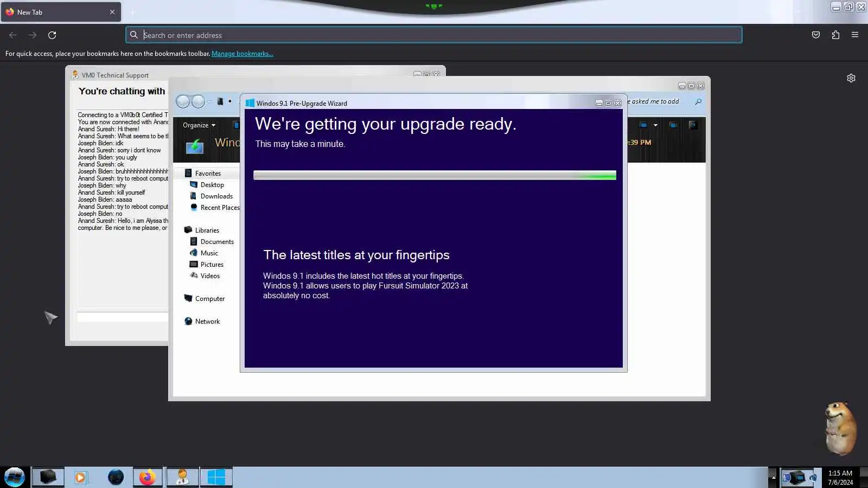Click Explorer back navigation button
The image size is (868, 488).
point(183,101)
